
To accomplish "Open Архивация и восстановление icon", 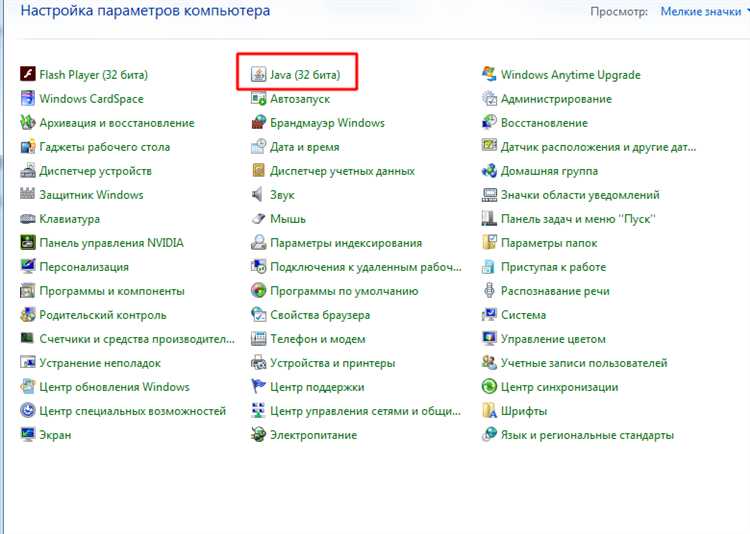I will pyautogui.click(x=28, y=122).
